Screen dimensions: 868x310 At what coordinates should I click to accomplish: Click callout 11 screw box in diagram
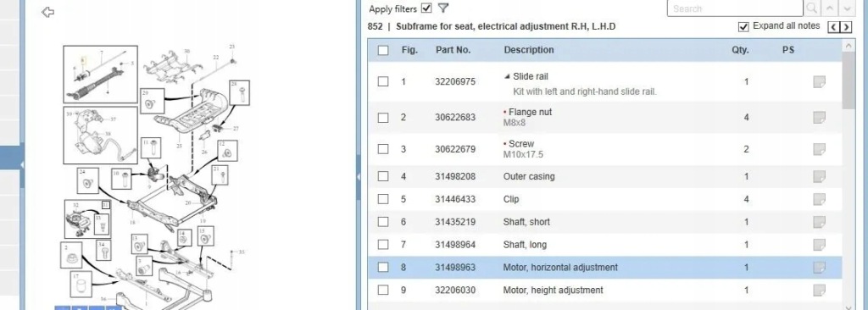151,148
